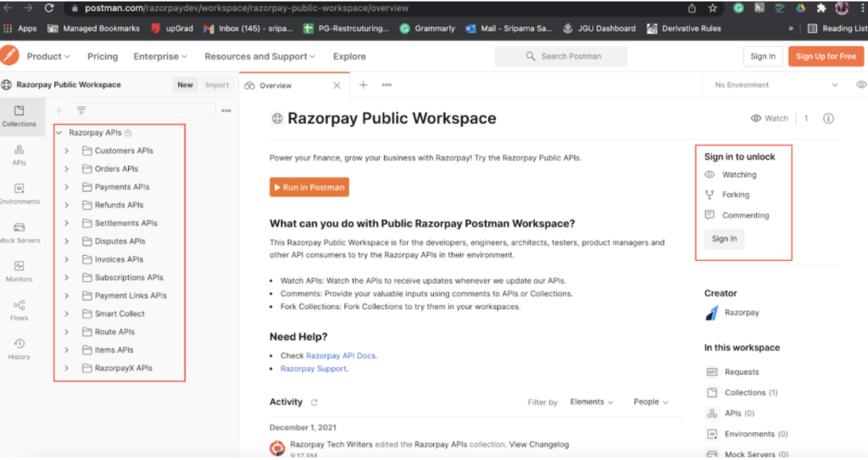
Task: Expand the Payments APIs folder
Action: click(66, 187)
